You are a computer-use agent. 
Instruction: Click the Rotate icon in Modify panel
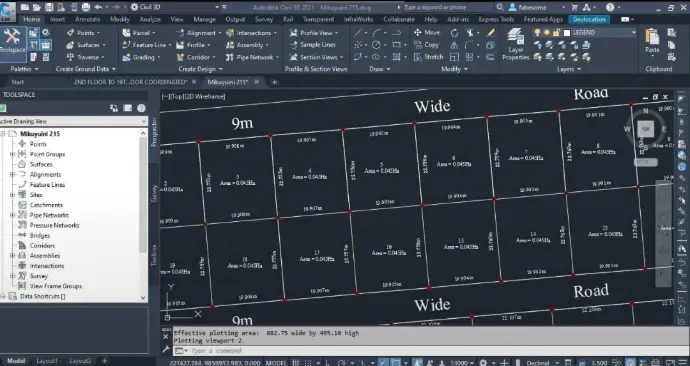click(454, 33)
